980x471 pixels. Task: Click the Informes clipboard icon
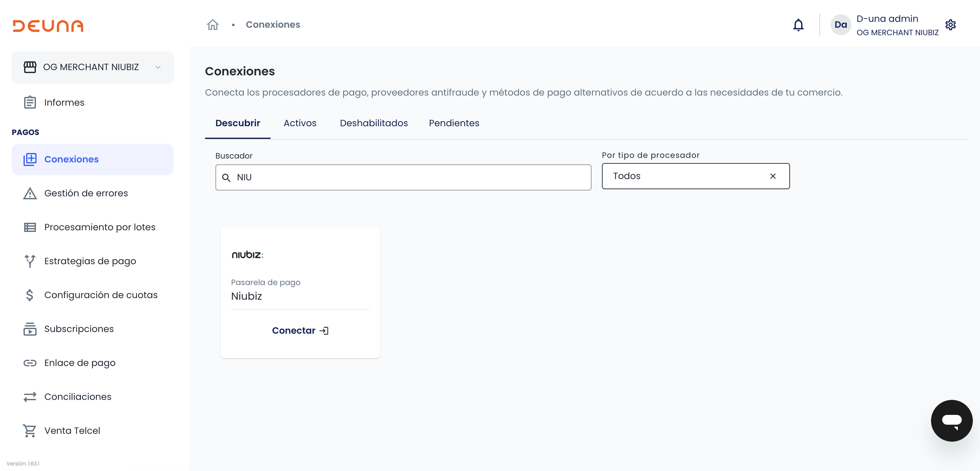click(x=30, y=103)
